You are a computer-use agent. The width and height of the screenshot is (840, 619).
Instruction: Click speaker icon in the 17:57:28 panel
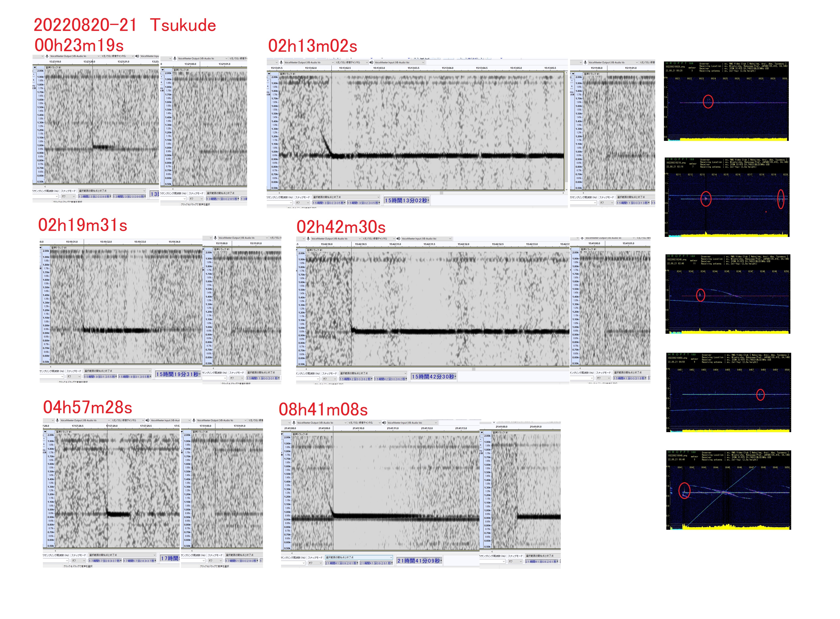[x=147, y=420]
